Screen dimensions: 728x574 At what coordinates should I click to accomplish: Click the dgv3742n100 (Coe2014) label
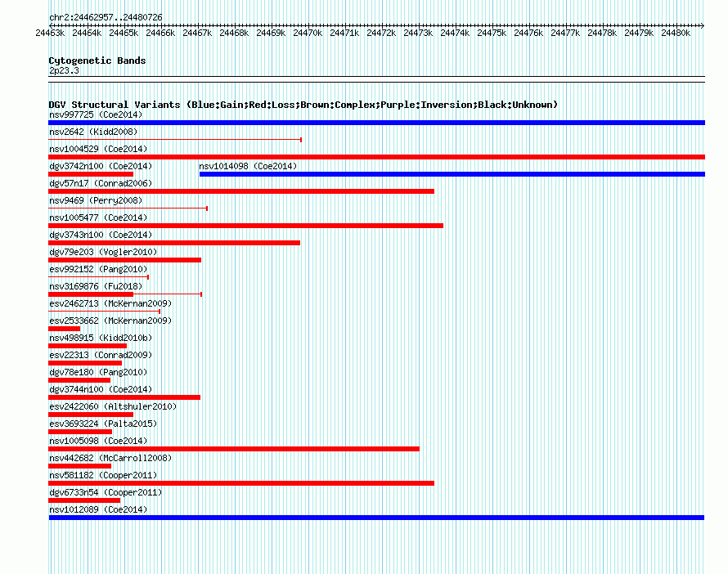(x=101, y=166)
